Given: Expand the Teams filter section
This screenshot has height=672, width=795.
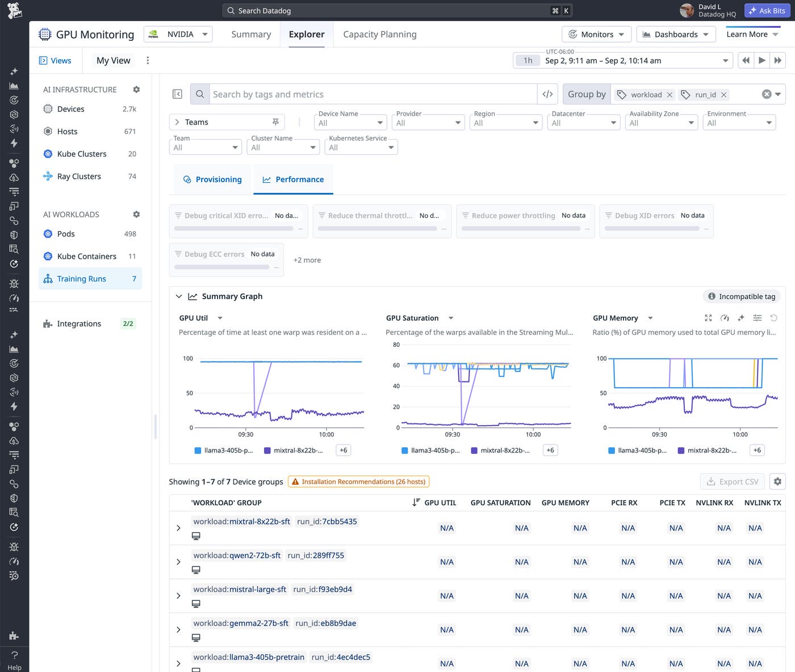Looking at the screenshot, I should pyautogui.click(x=177, y=122).
